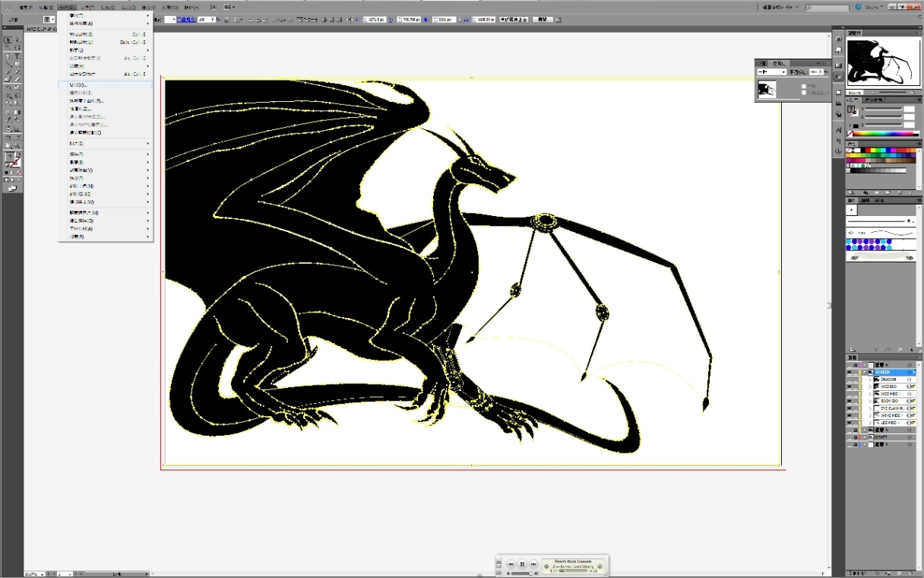Open the OpenType panel icon in the dock
Image resolution: width=924 pixels, height=578 pixels.
pyautogui.click(x=839, y=150)
